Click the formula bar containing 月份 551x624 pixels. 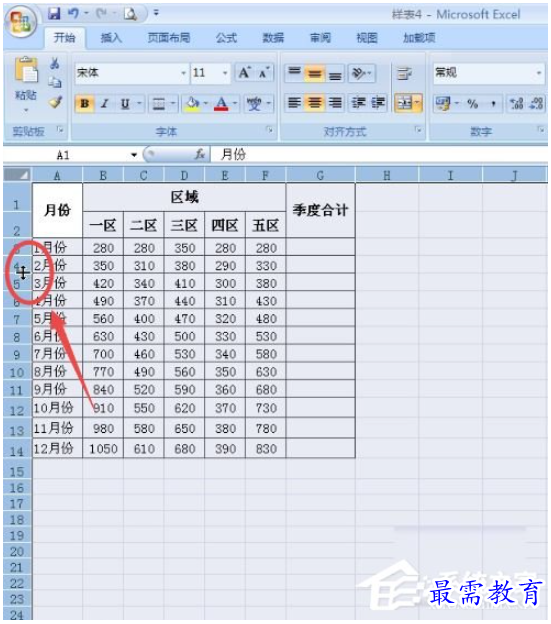point(379,155)
